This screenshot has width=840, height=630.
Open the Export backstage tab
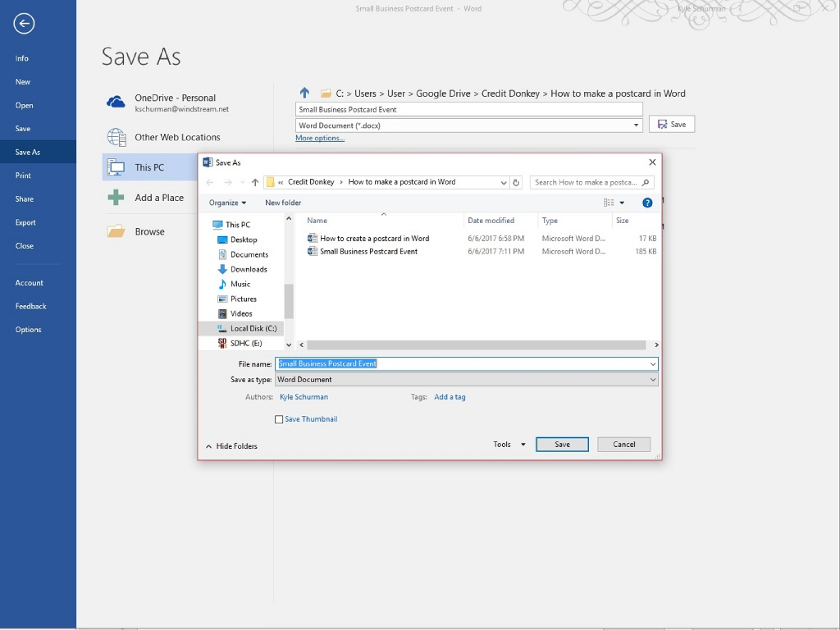click(25, 222)
